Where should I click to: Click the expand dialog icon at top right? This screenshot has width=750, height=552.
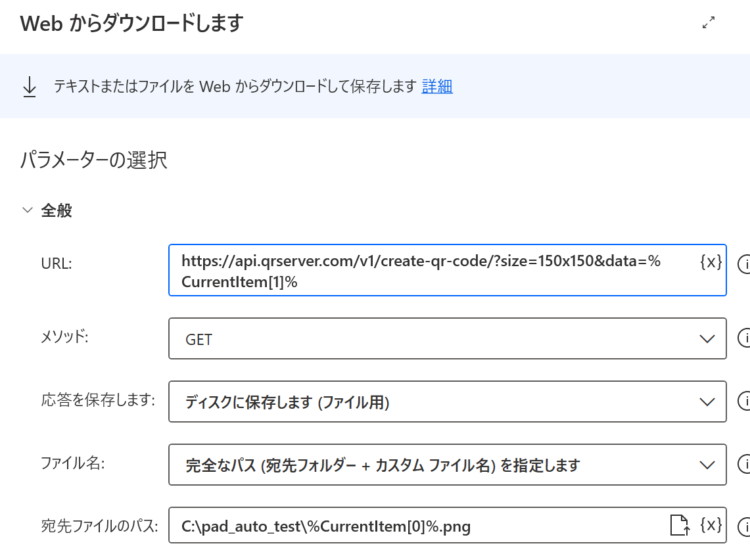click(x=708, y=22)
